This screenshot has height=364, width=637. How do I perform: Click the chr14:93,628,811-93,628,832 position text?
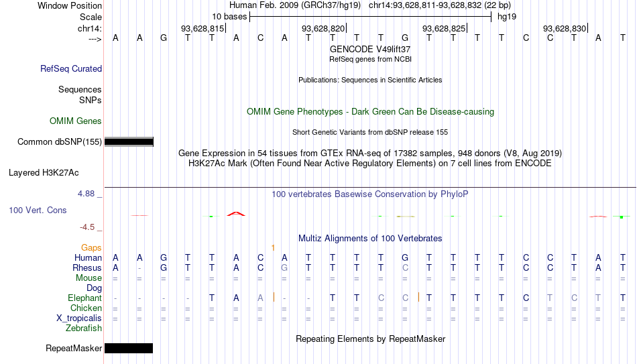(440, 5)
